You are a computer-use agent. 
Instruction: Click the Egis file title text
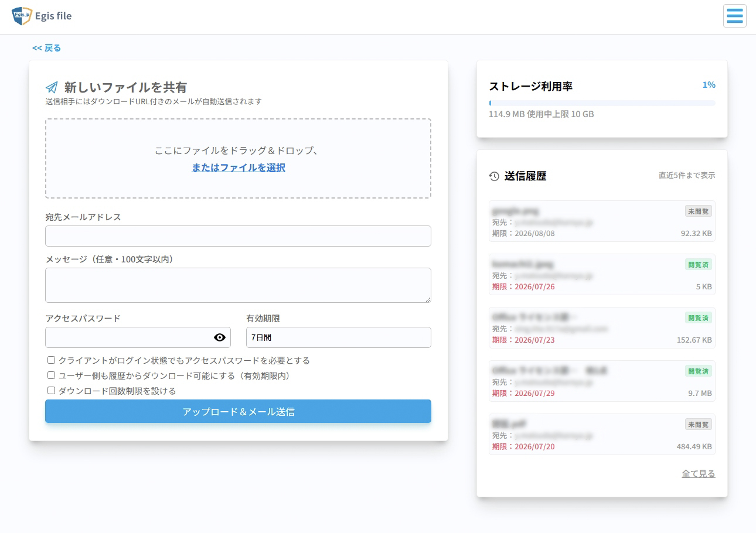(x=53, y=16)
